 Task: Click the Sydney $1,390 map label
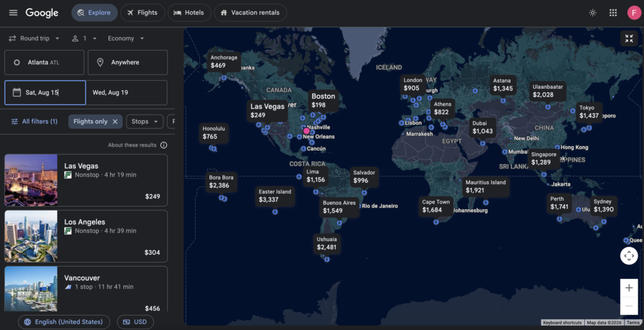click(603, 206)
